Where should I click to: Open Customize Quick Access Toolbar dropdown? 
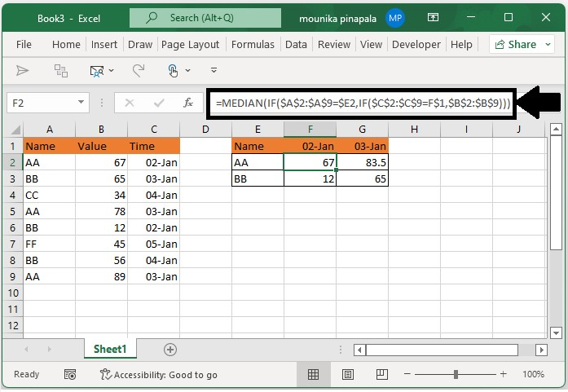[214, 70]
